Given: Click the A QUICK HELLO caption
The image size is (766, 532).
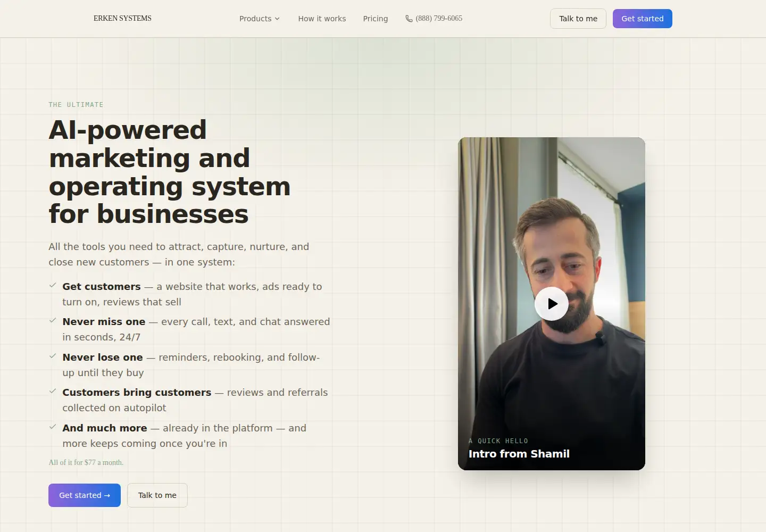Looking at the screenshot, I should (x=498, y=441).
